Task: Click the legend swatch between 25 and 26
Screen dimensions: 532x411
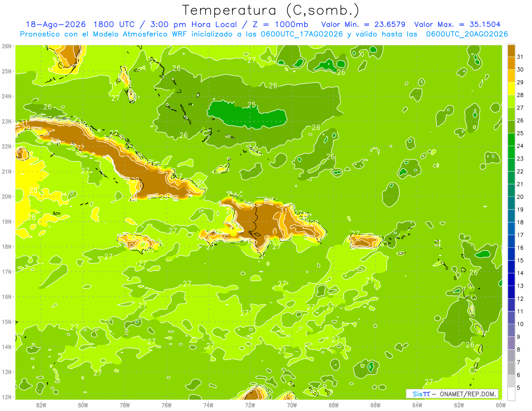Action: [511, 127]
